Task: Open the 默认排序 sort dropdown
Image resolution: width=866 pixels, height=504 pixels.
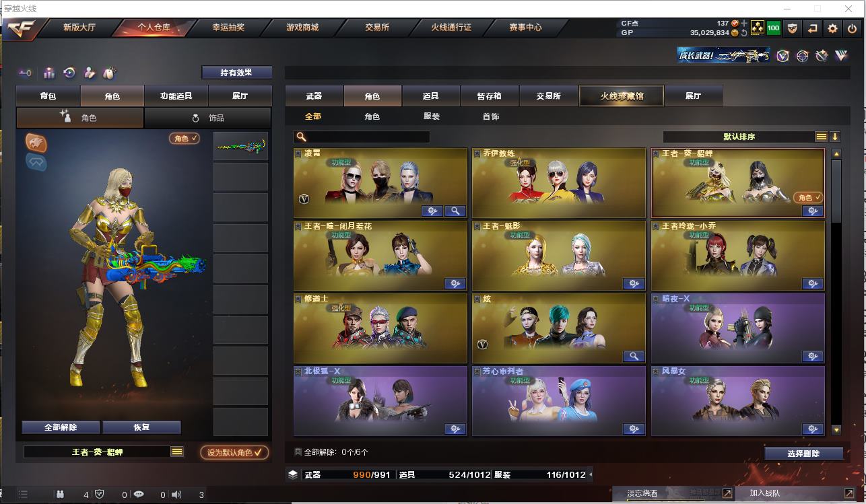Action: click(x=739, y=137)
